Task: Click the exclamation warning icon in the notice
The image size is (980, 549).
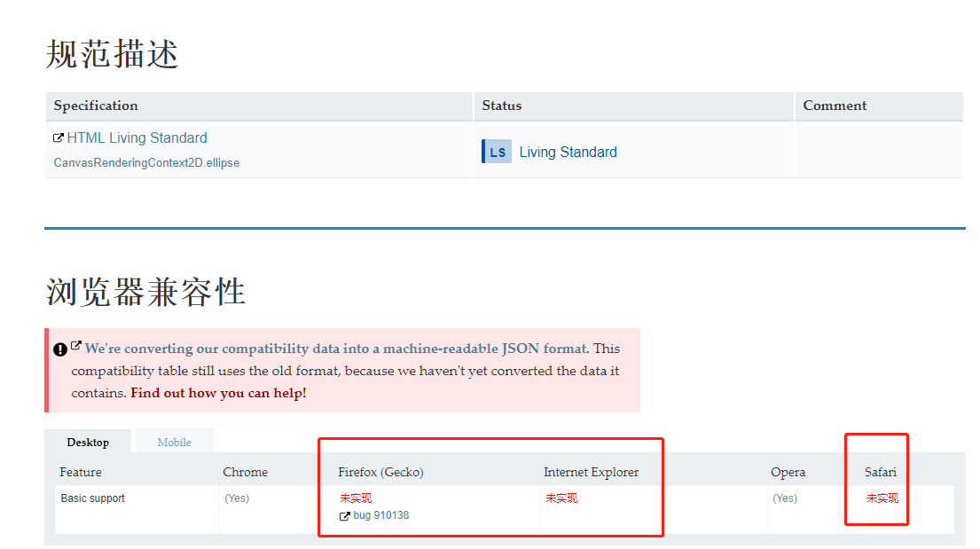Action: point(60,349)
